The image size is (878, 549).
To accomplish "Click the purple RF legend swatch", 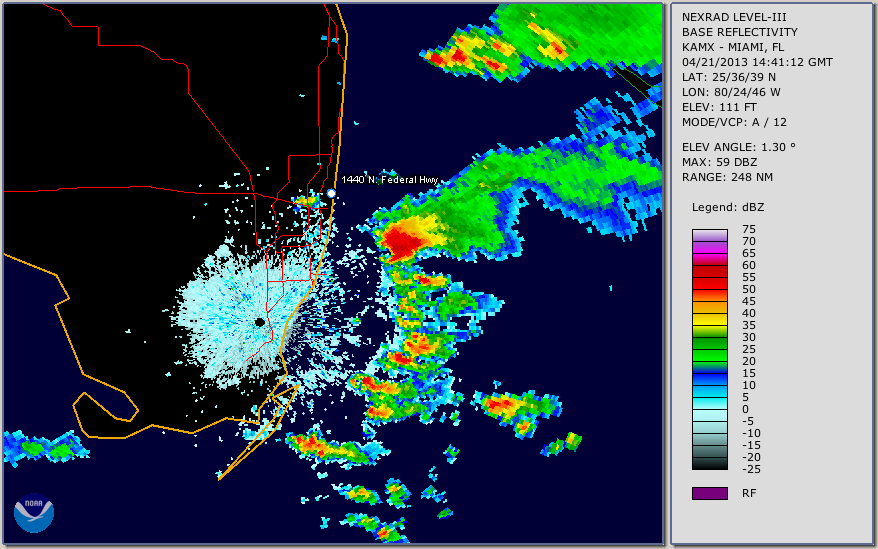I will (709, 493).
